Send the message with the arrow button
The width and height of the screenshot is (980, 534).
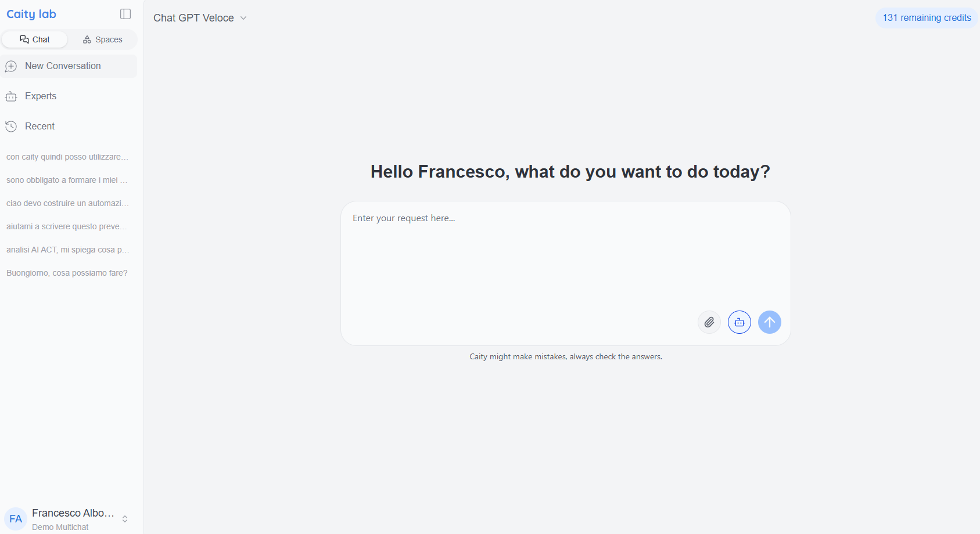point(770,322)
